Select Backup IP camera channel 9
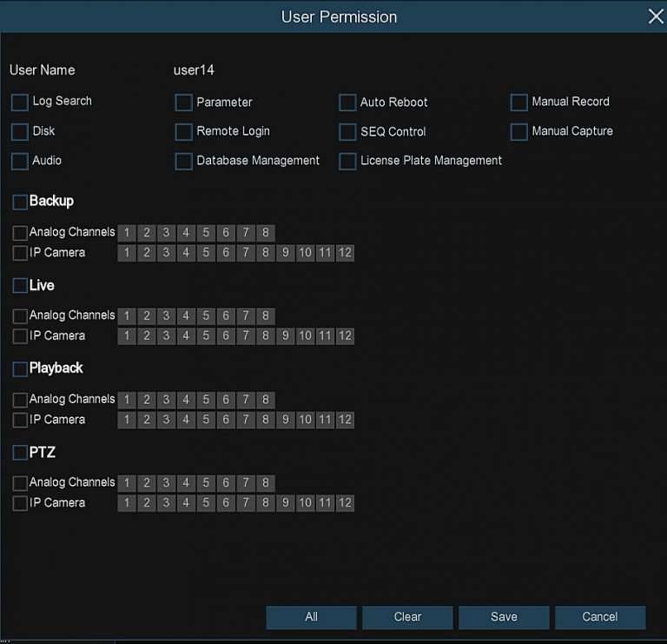This screenshot has height=644, width=667. pyautogui.click(x=286, y=253)
